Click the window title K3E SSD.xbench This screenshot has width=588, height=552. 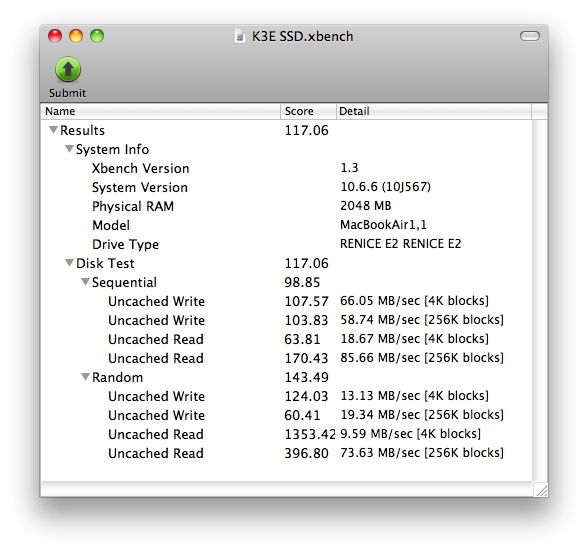(302, 36)
